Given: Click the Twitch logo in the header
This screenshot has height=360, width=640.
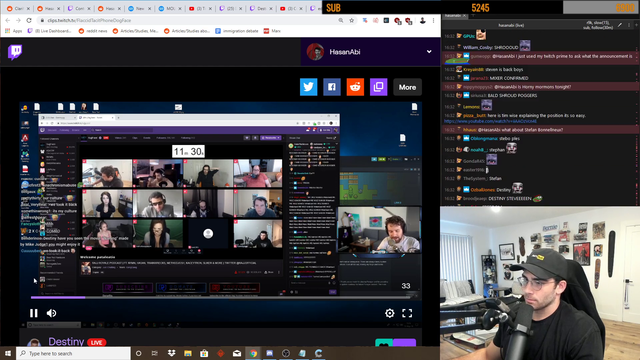Looking at the screenshot, I should [15, 52].
